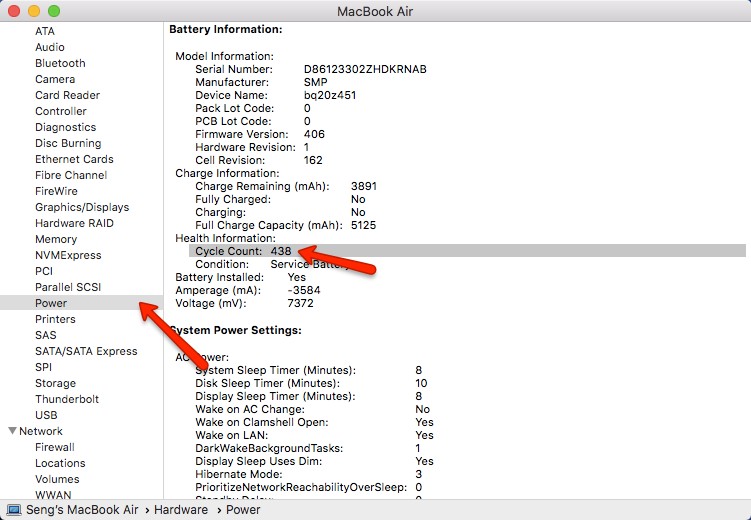The height and width of the screenshot is (520, 751).
Task: Click Charge Remaining value 3891
Action: (x=364, y=186)
